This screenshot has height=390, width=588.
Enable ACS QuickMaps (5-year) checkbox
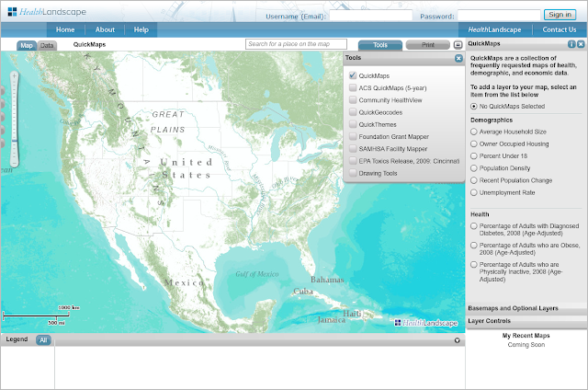click(x=353, y=87)
